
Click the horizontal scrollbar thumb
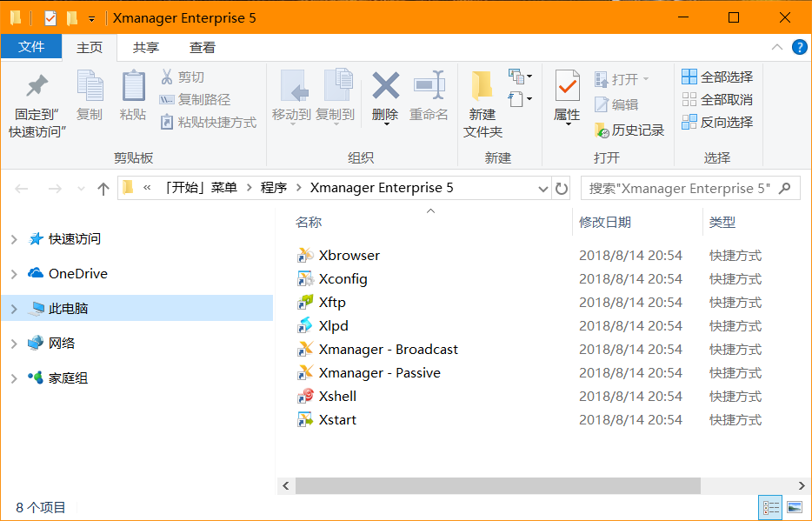[497, 486]
